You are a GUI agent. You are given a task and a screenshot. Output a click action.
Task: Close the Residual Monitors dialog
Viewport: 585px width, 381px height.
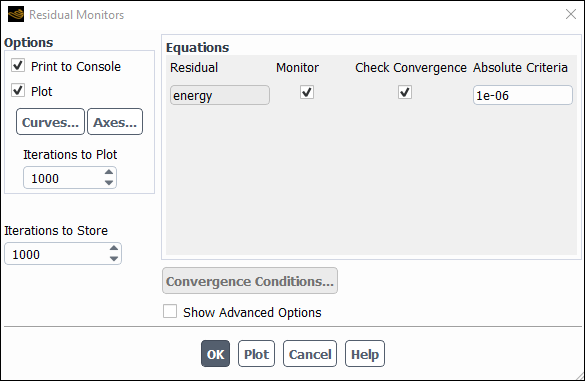pos(570,15)
